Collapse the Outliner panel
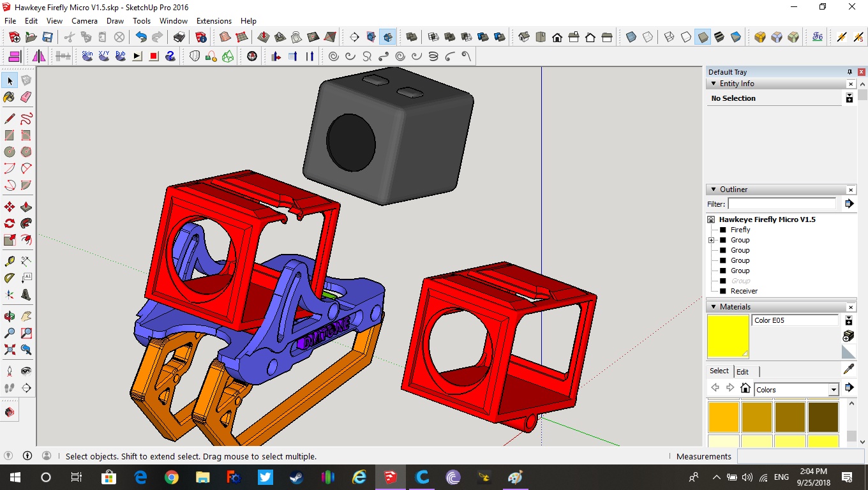This screenshot has width=868, height=490. [x=713, y=189]
